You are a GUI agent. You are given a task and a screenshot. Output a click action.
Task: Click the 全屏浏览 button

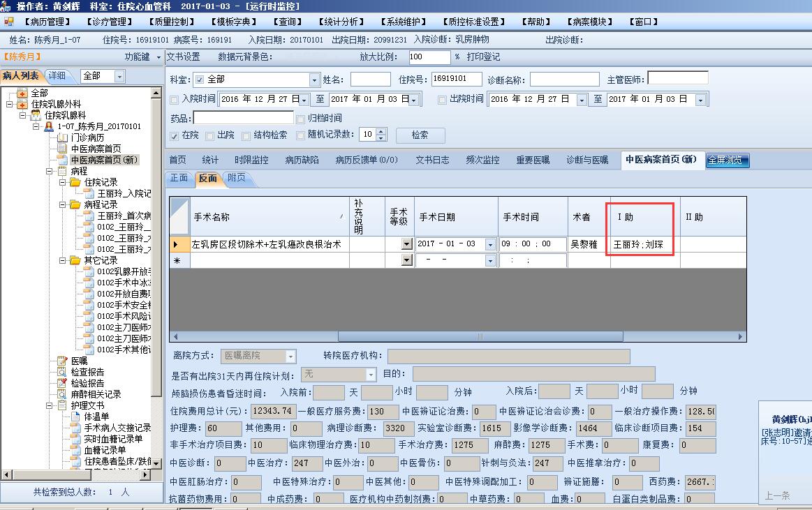728,160
